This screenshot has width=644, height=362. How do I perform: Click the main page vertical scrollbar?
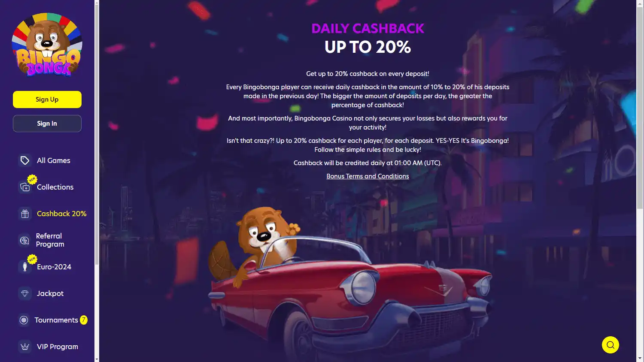click(640, 107)
